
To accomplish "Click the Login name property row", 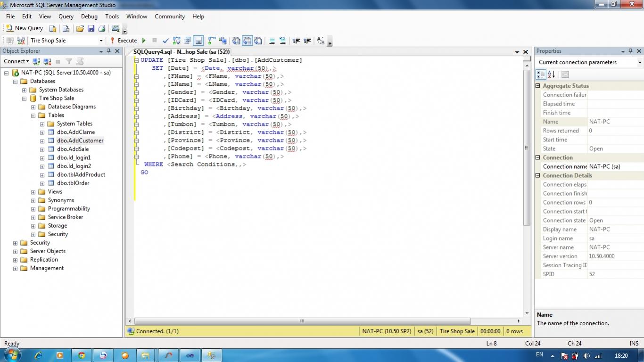I will point(589,239).
